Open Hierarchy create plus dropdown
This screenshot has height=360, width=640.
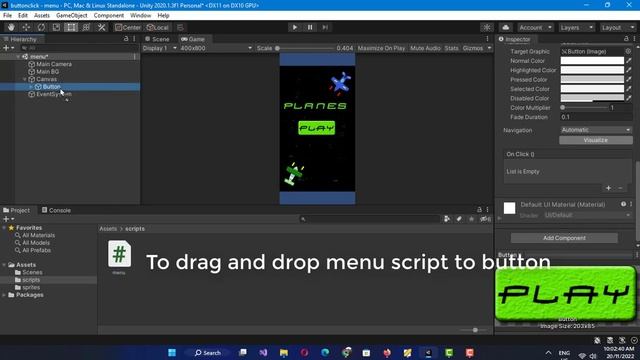click(x=9, y=48)
